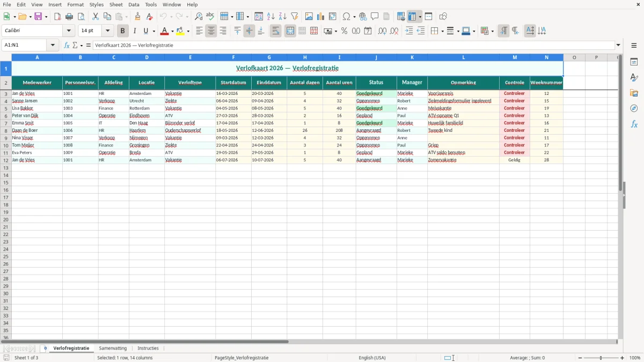644x362 pixels.
Task: Click zoom in plus button
Action: point(623,358)
